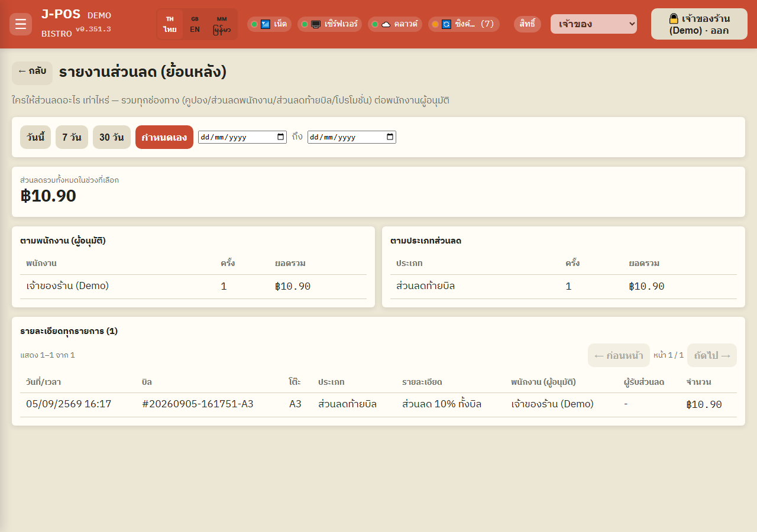Click the server monitor icon labeled เซิร์ฟเวอร์
This screenshot has width=757, height=532.
[x=316, y=24]
